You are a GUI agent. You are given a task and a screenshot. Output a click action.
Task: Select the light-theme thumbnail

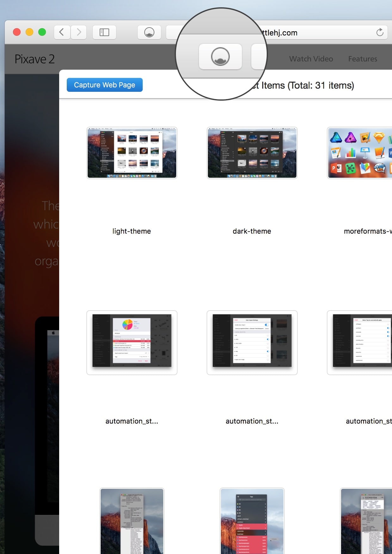132,153
